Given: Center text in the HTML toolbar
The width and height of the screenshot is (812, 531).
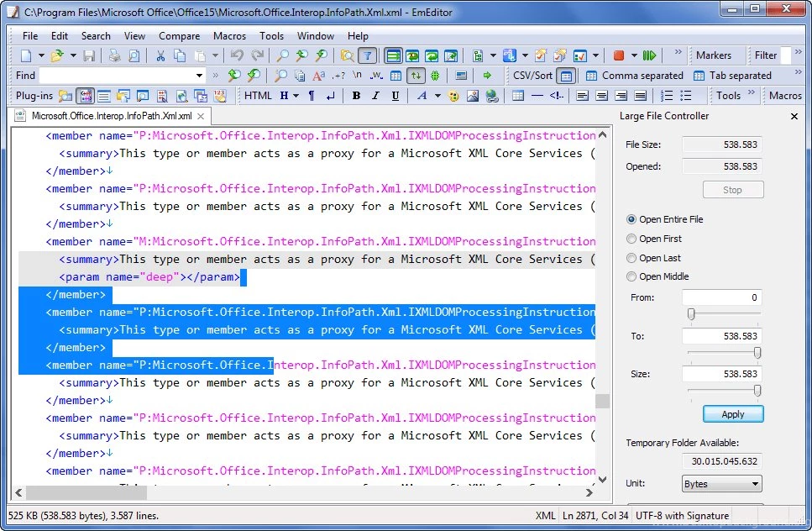Looking at the screenshot, I should 602,95.
